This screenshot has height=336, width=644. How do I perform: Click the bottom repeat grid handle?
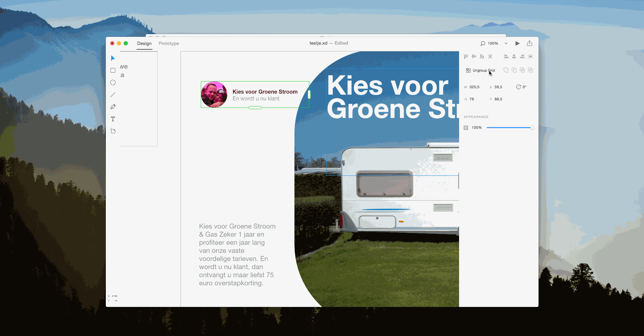coord(255,107)
